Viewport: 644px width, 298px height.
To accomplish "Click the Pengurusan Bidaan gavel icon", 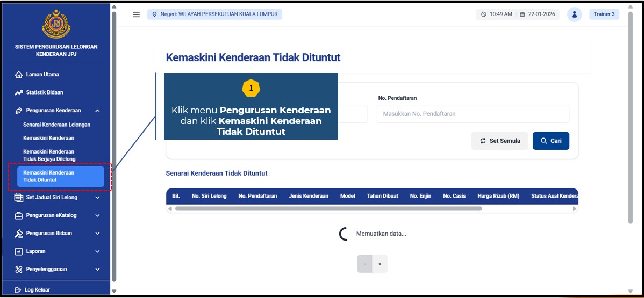I will tap(19, 234).
